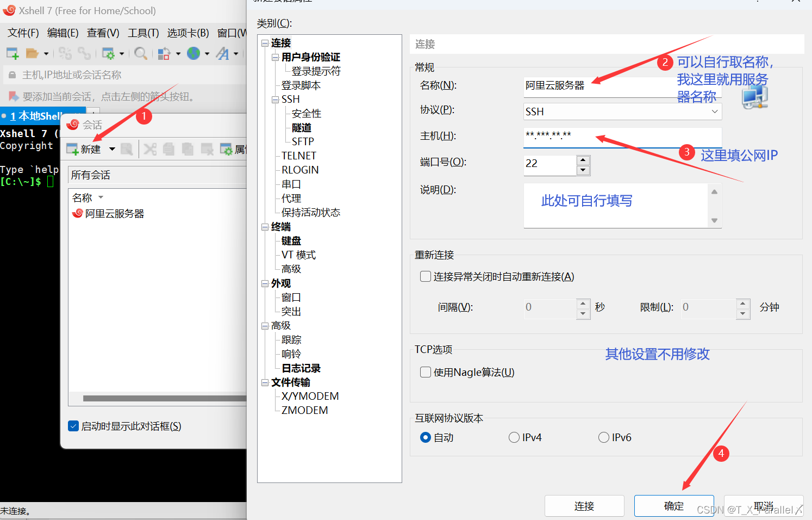Click the 说明 description text area

pyautogui.click(x=616, y=206)
